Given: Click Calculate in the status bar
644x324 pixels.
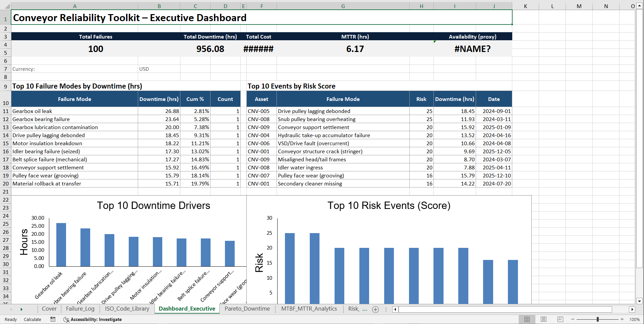Looking at the screenshot, I should [x=33, y=319].
